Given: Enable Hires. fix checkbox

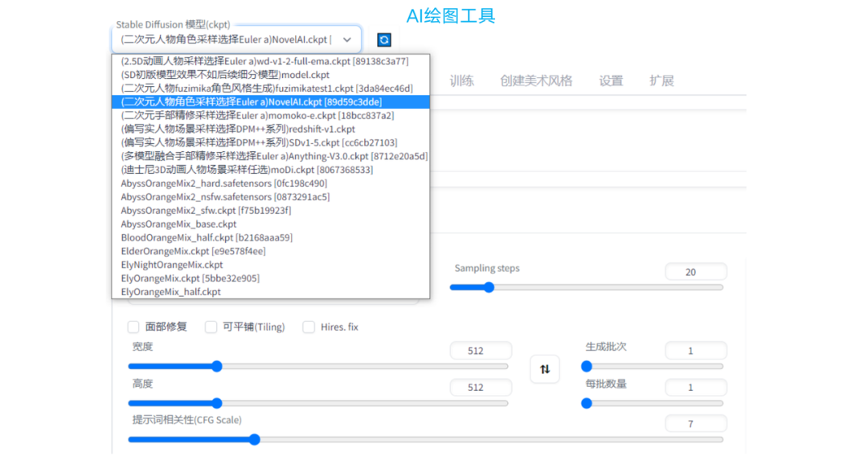Looking at the screenshot, I should click(x=309, y=327).
